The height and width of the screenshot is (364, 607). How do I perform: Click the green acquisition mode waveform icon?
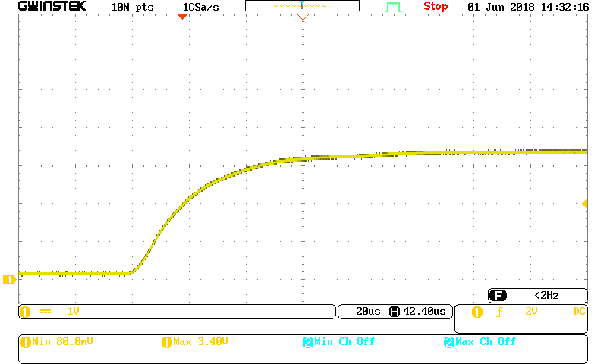392,7
